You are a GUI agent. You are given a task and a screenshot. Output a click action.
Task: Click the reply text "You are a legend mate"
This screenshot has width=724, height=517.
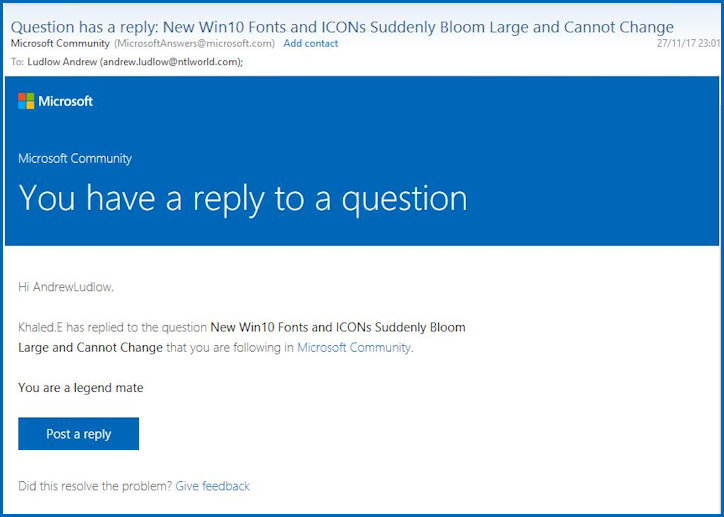click(81, 388)
